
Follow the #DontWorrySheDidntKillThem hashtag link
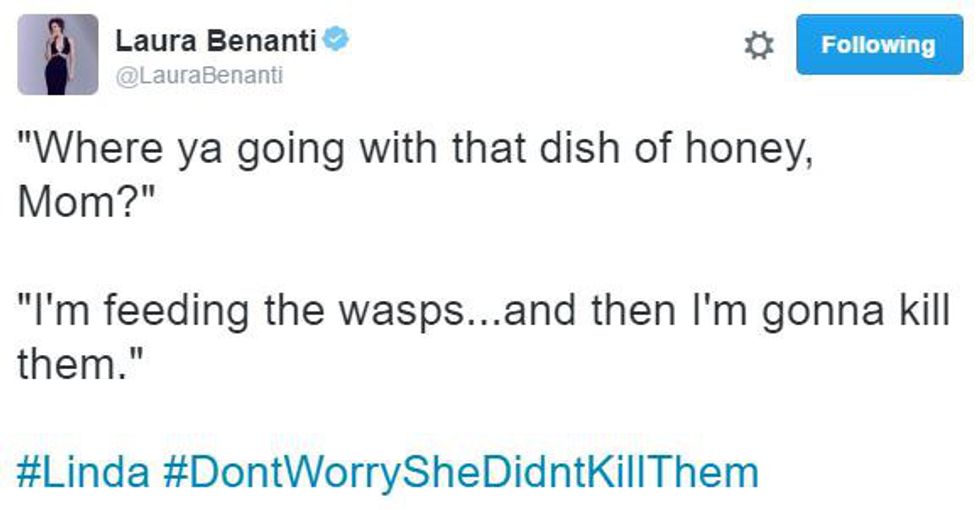(x=459, y=470)
